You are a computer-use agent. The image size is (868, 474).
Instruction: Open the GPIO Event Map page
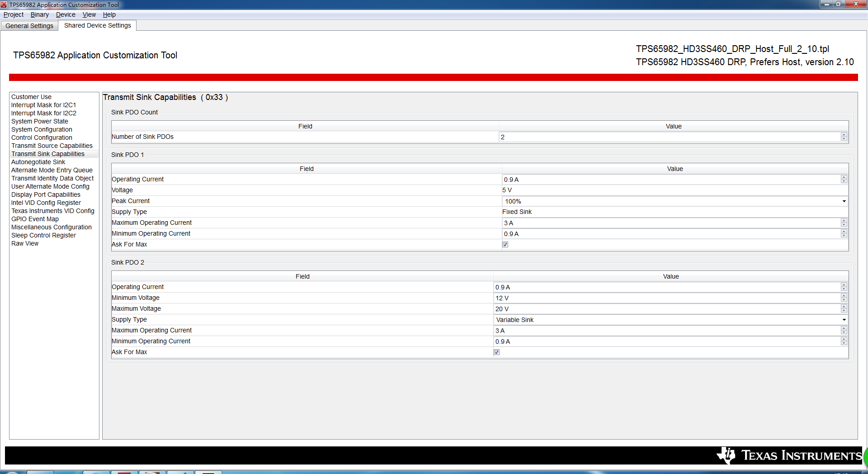(35, 219)
